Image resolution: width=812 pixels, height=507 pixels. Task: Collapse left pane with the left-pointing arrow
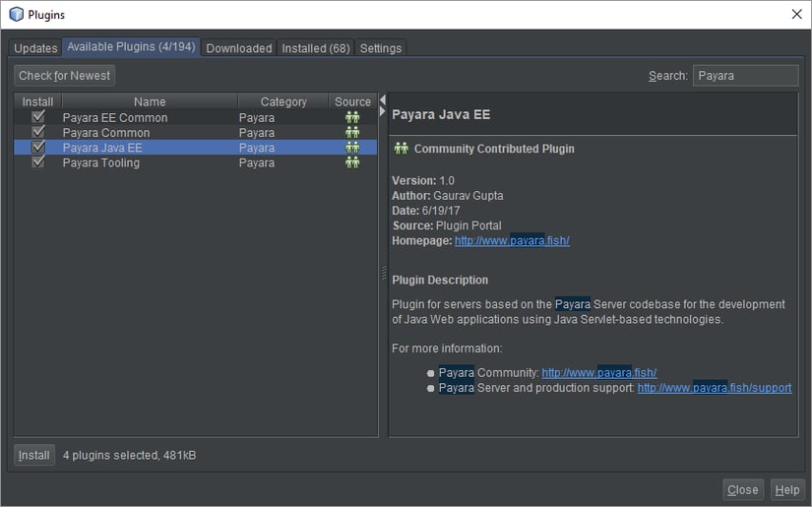click(383, 99)
